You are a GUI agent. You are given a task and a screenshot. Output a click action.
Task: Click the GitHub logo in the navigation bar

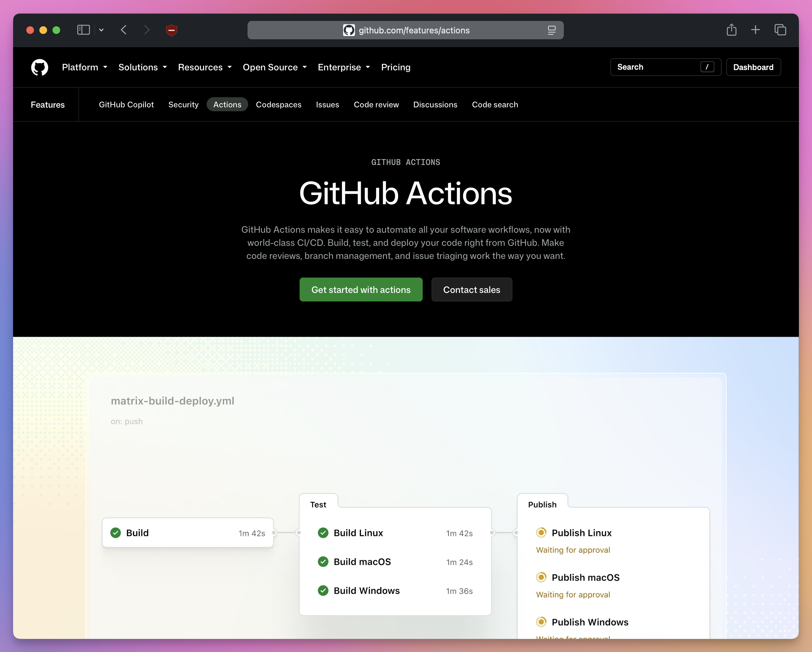click(x=40, y=67)
